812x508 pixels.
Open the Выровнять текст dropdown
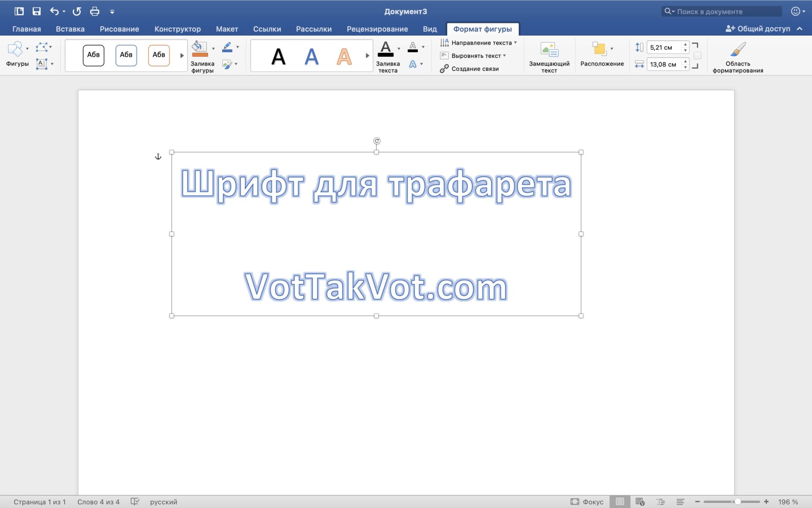pyautogui.click(x=473, y=55)
